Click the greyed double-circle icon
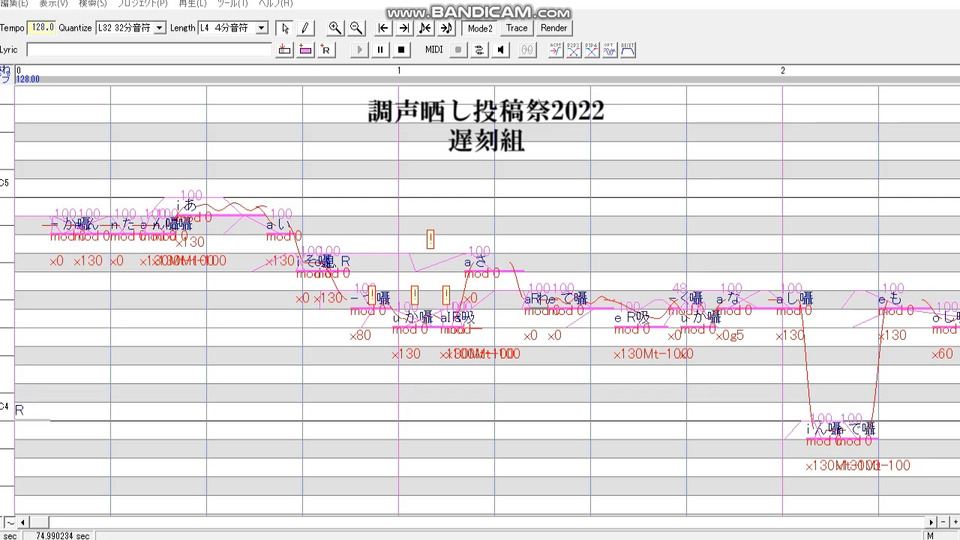960x540 pixels. (527, 50)
